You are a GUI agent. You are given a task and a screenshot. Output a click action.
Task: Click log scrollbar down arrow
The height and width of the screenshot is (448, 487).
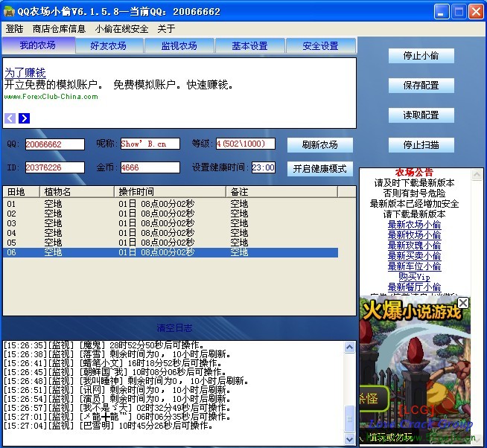350,439
